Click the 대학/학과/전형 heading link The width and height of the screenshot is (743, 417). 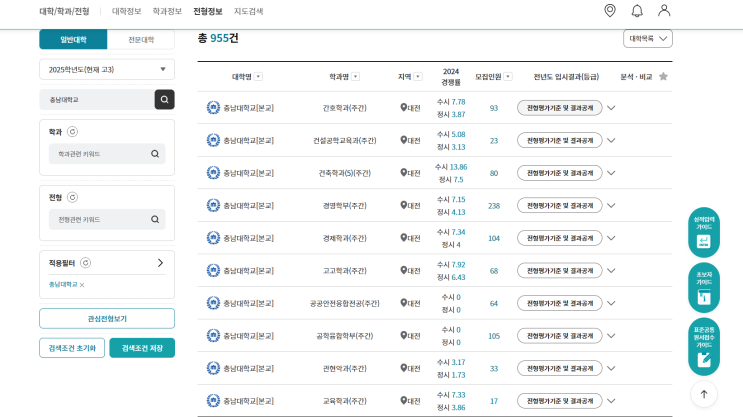point(64,11)
